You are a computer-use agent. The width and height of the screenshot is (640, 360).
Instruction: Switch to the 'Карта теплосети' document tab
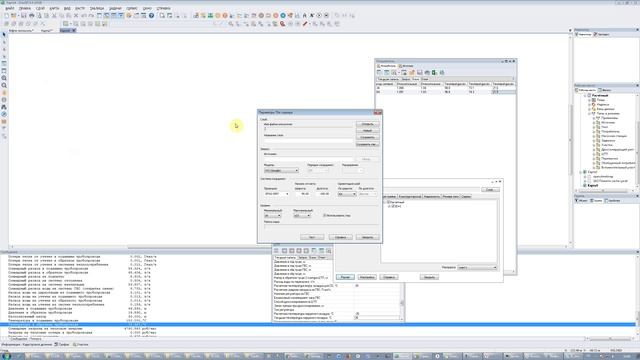click(x=21, y=31)
